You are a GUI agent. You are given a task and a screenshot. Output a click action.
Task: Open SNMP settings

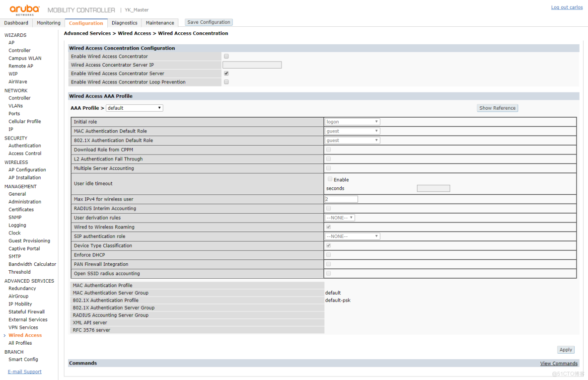[15, 218]
